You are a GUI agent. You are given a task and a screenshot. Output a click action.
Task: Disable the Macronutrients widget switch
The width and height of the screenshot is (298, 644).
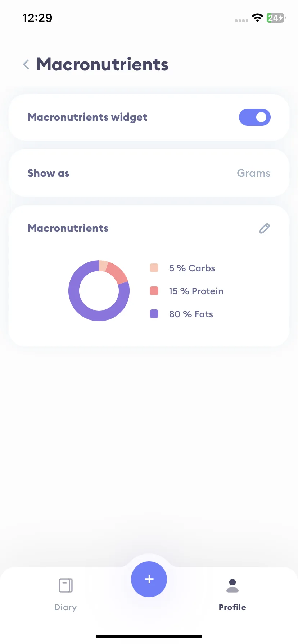[x=255, y=117]
